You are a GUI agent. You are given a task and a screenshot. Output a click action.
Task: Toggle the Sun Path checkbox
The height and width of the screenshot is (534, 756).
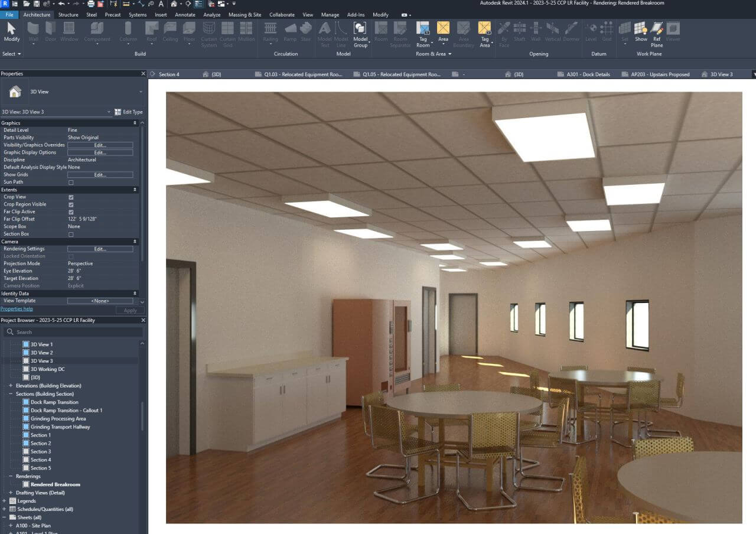(71, 183)
